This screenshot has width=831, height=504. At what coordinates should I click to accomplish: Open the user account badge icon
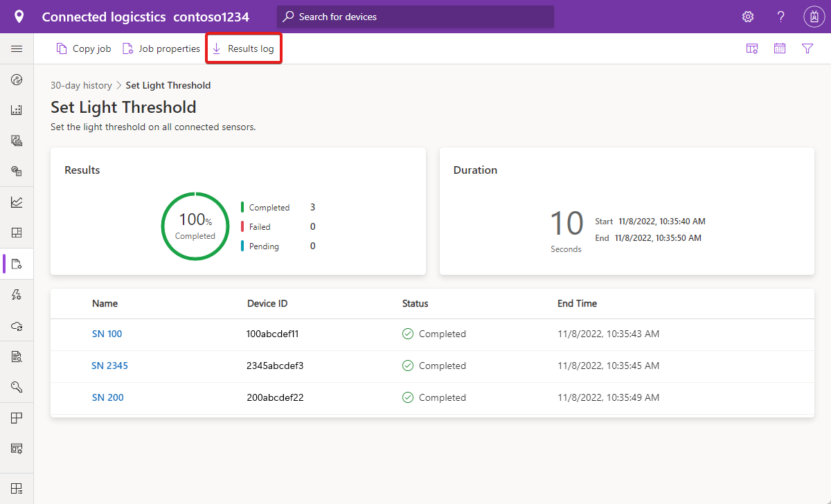pyautogui.click(x=813, y=17)
